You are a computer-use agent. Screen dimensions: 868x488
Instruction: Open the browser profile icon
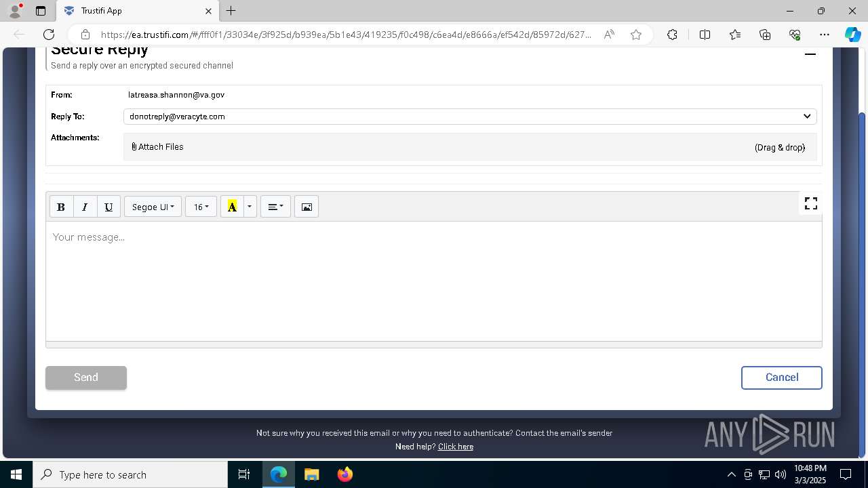(x=15, y=11)
